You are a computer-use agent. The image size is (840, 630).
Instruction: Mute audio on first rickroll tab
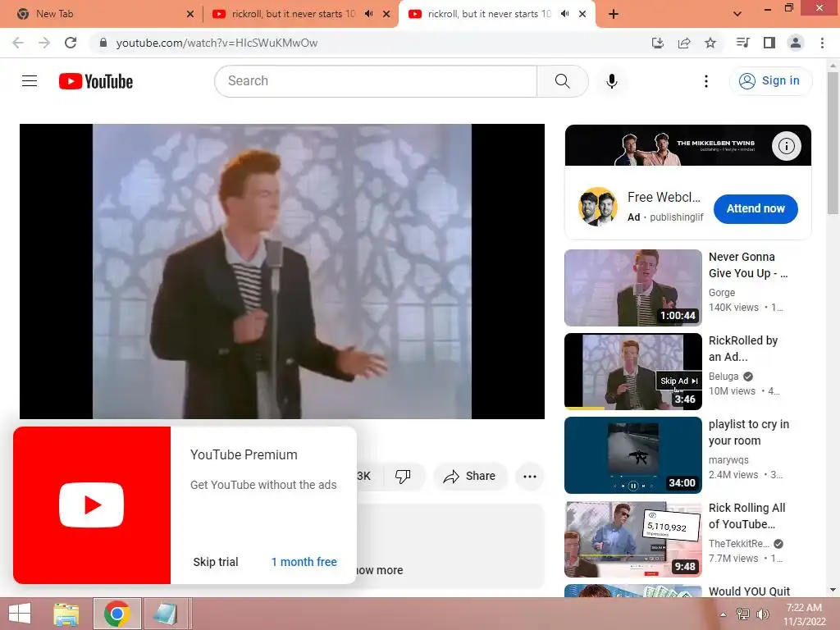(369, 14)
